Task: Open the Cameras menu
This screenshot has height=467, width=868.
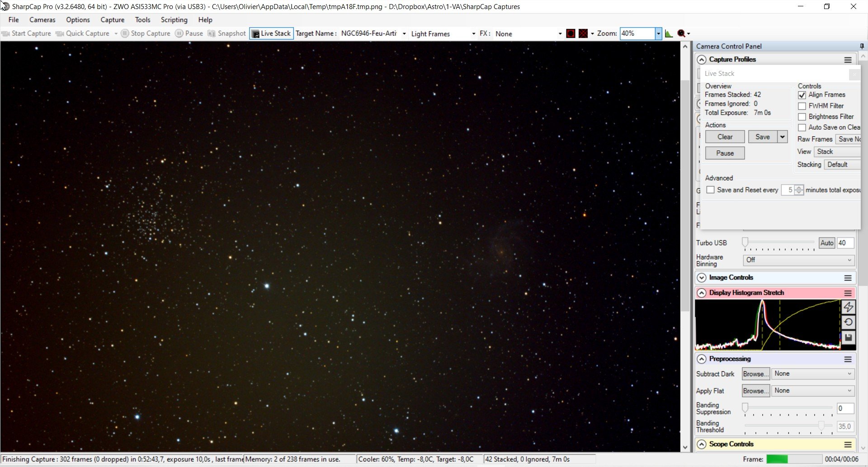Action: [42, 20]
